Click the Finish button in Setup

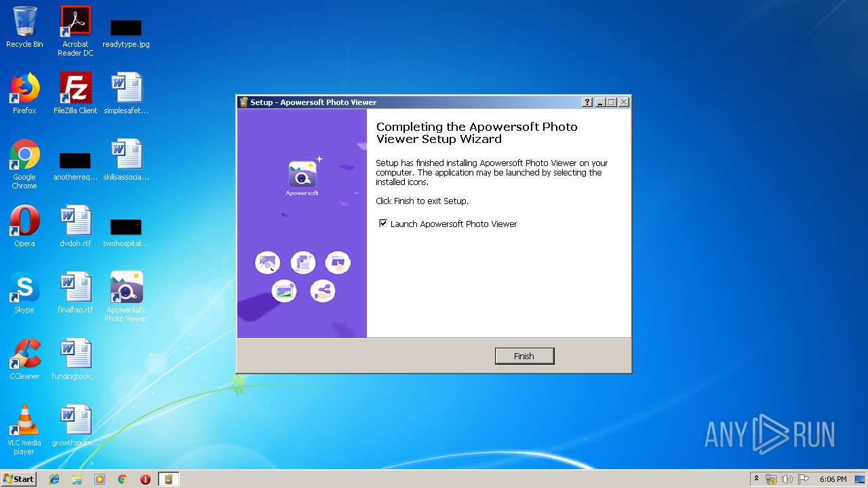pyautogui.click(x=524, y=356)
